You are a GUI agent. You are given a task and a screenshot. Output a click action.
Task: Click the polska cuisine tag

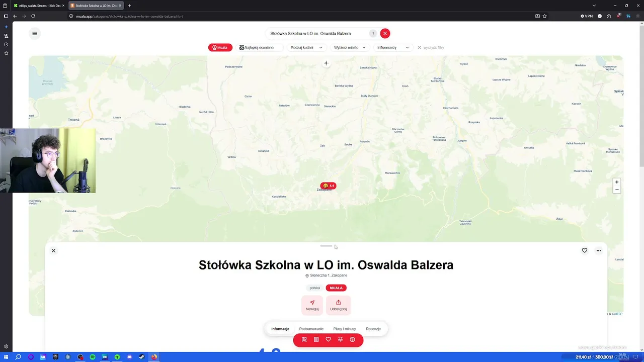(x=315, y=288)
